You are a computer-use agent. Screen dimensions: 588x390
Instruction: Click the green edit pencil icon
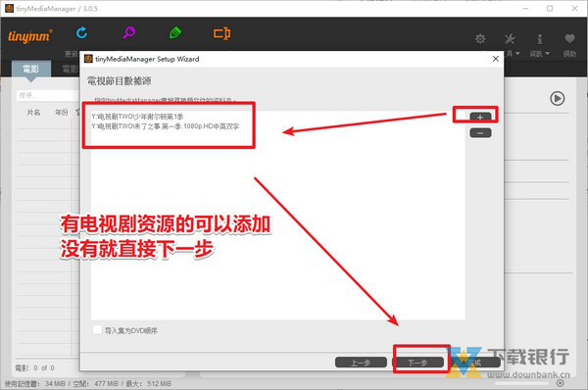[x=175, y=32]
